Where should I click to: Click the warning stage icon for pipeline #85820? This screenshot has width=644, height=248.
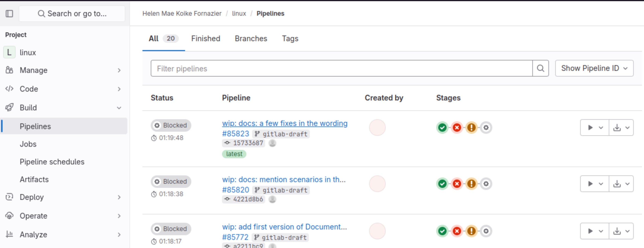(471, 184)
